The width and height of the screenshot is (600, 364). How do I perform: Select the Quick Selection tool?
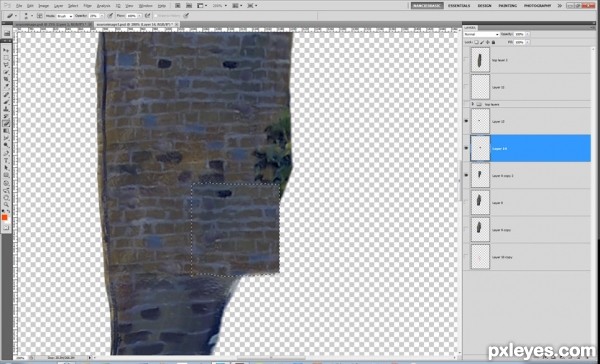(x=6, y=72)
